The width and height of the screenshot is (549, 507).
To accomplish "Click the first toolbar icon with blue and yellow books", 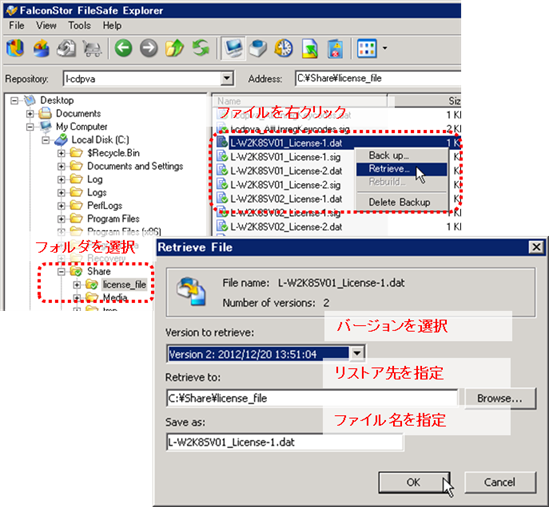I will tap(15, 48).
